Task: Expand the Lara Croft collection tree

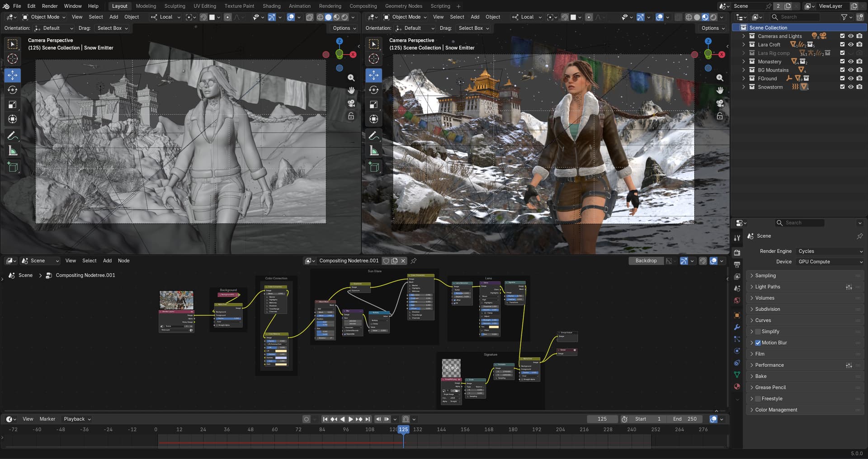Action: pos(744,45)
